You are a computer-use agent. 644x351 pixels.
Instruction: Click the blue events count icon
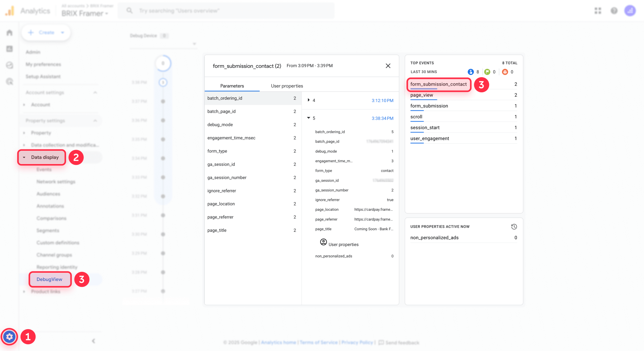pyautogui.click(x=471, y=72)
